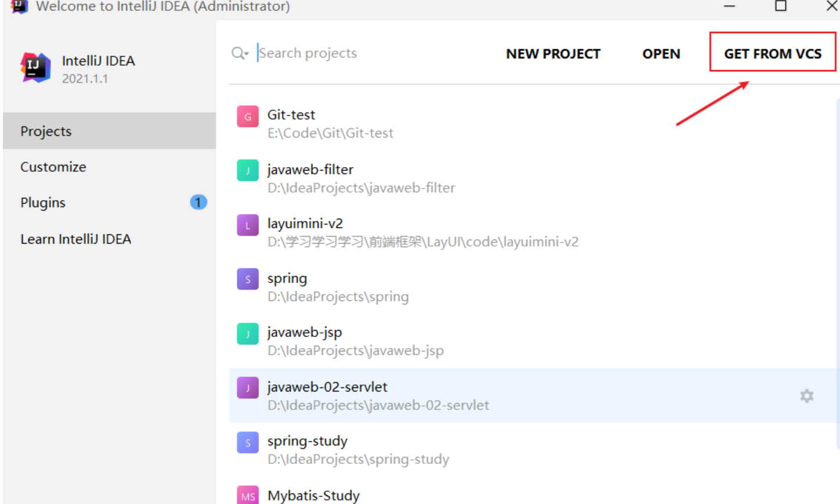Click the IntelliJ IDEA logo in sidebar

click(x=35, y=68)
